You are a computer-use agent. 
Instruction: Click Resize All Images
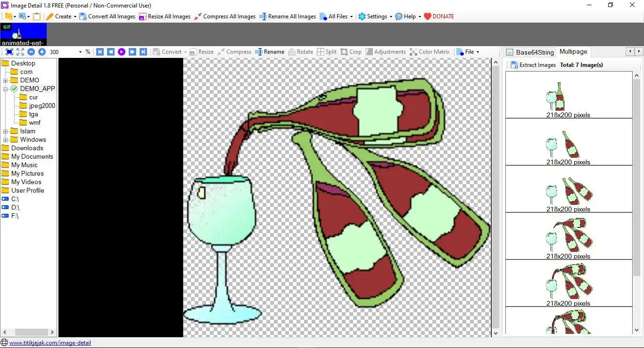165,16
